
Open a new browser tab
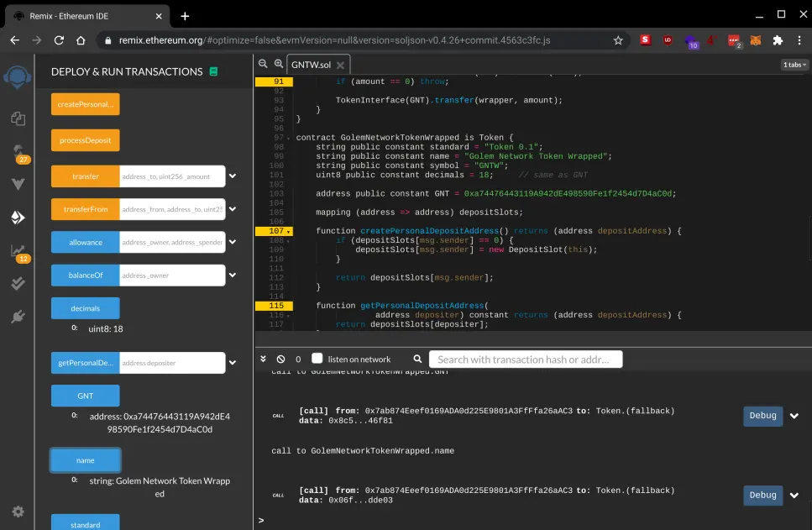(x=185, y=16)
